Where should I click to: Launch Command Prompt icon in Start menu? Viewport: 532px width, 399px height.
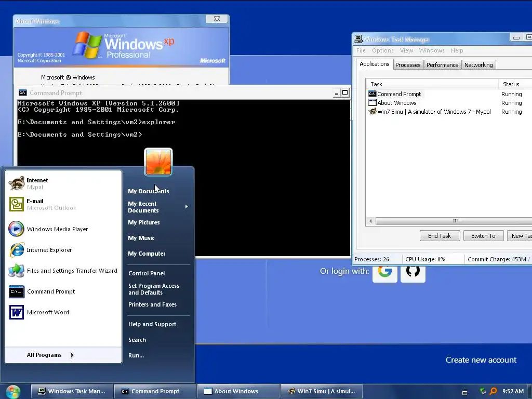point(16,292)
